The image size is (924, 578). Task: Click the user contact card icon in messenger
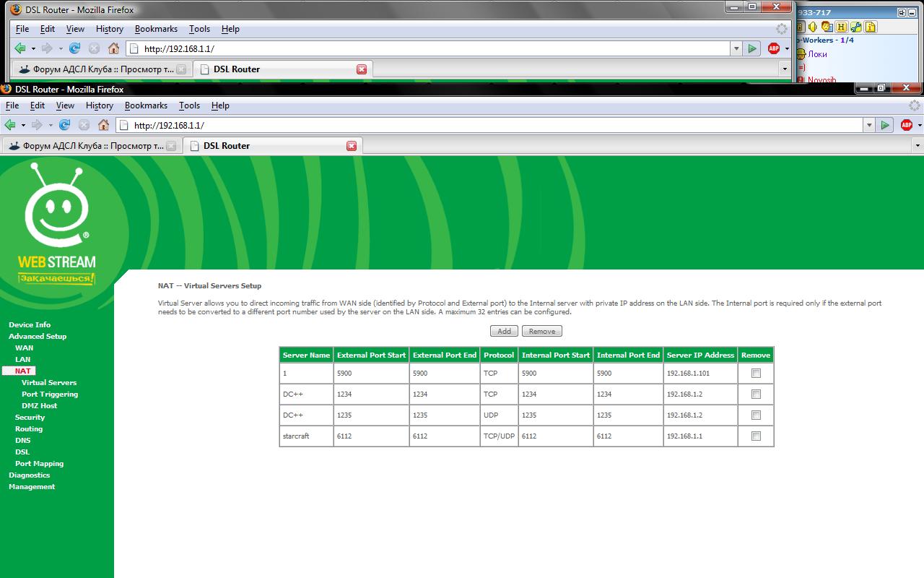coord(827,27)
